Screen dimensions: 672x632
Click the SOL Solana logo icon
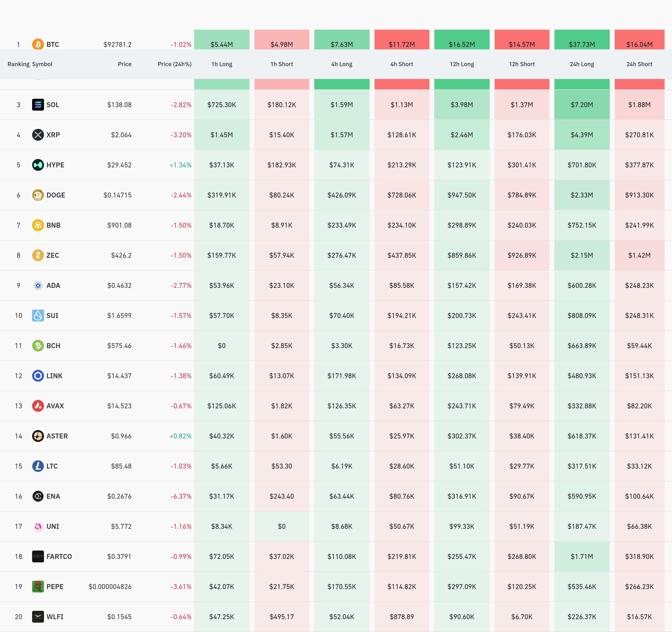tap(38, 105)
